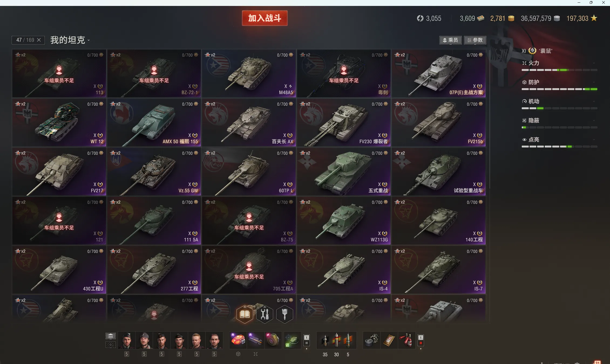Open the field manual book hexagon icon
Image resolution: width=610 pixels, height=364 pixels.
(x=245, y=314)
